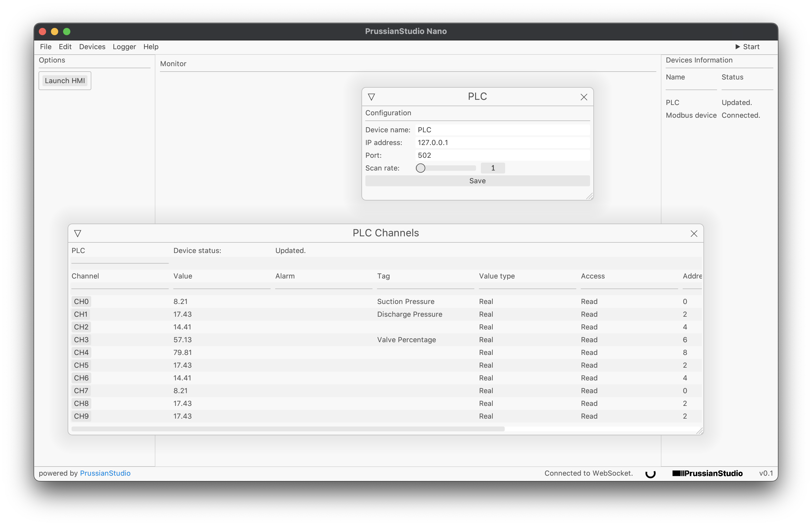Click the Valve Percentage tag
This screenshot has height=526, width=812.
click(x=406, y=340)
